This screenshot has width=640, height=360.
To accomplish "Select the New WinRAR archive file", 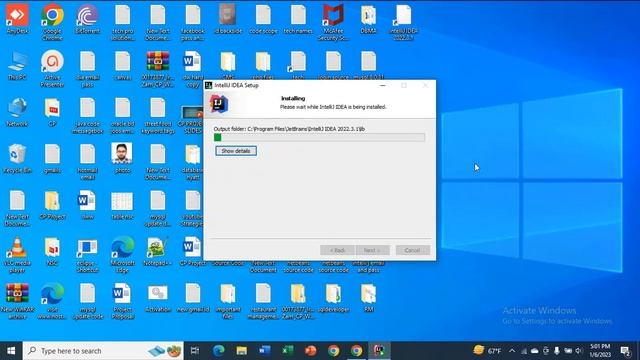I will [x=17, y=301].
